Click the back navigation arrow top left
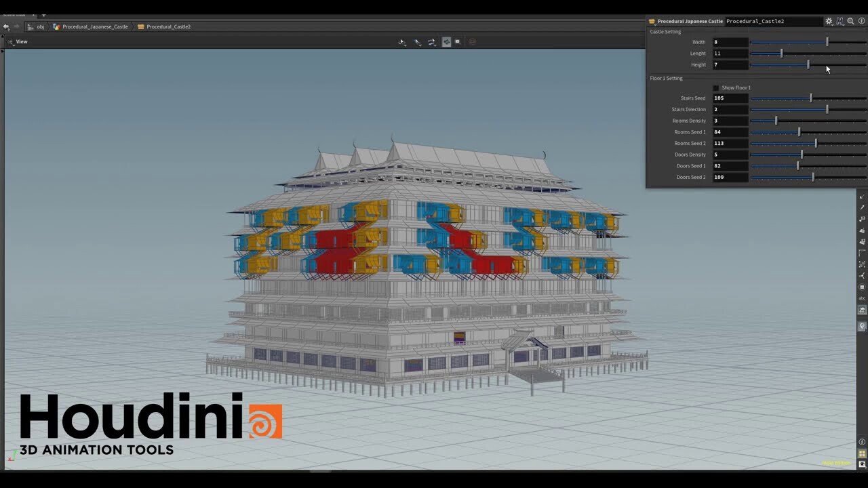Image resolution: width=868 pixels, height=488 pixels. tap(7, 26)
